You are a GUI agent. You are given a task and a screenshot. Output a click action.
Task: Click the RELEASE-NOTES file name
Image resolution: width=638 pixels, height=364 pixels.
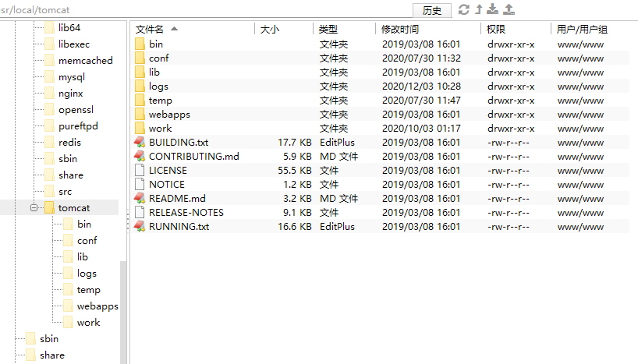tap(186, 213)
